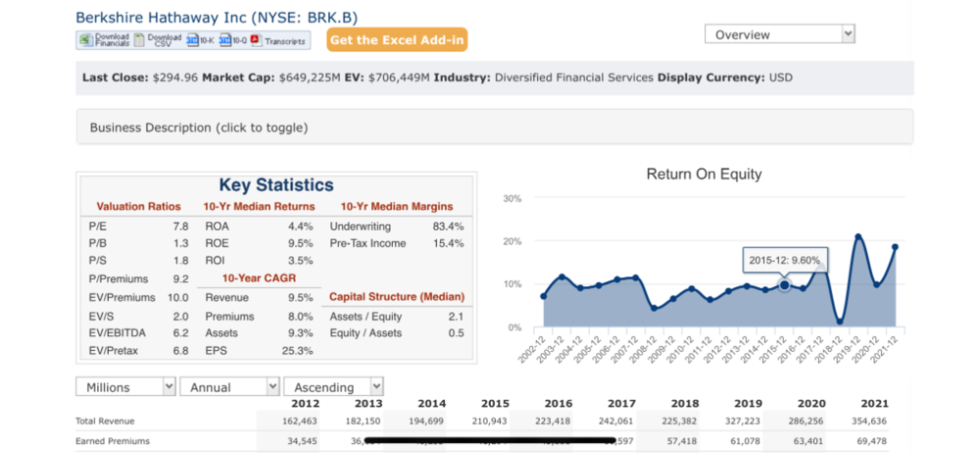The height and width of the screenshot is (453, 980).
Task: Click the Market Cap value $649,225M
Action: tap(310, 78)
